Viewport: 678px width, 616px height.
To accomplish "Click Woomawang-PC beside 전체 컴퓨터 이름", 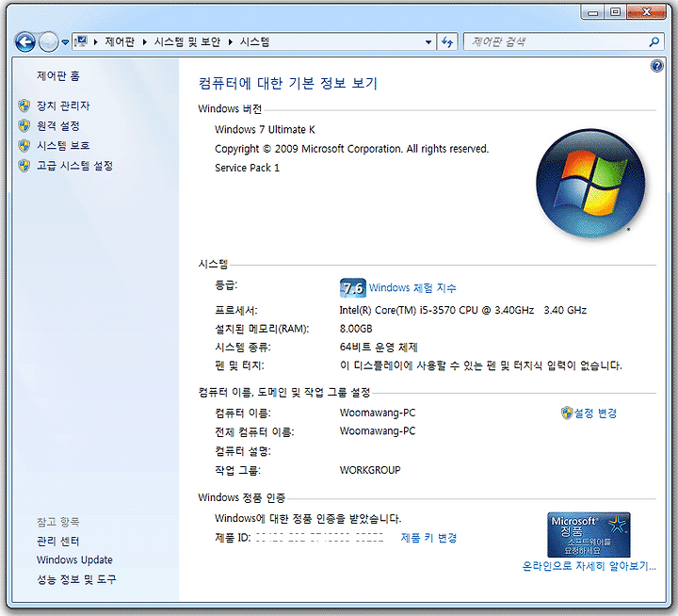I will [378, 430].
